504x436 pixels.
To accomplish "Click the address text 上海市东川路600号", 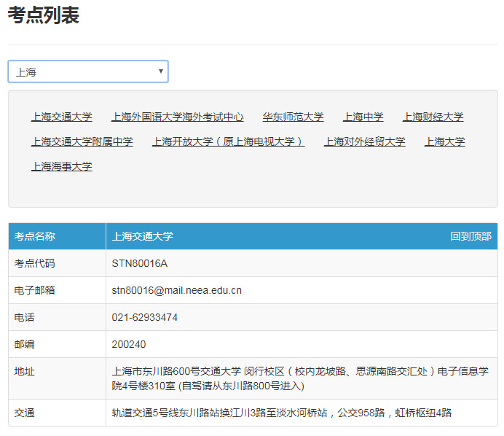I will click(156, 371).
